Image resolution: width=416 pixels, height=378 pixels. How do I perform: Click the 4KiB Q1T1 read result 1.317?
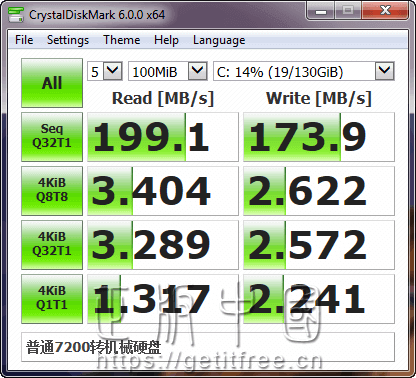coord(163,299)
